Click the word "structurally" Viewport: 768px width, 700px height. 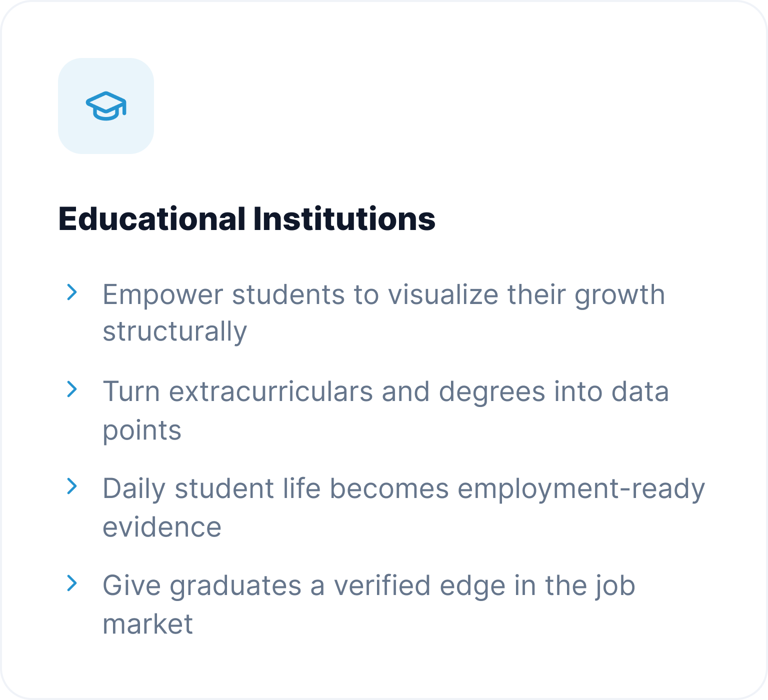(175, 332)
